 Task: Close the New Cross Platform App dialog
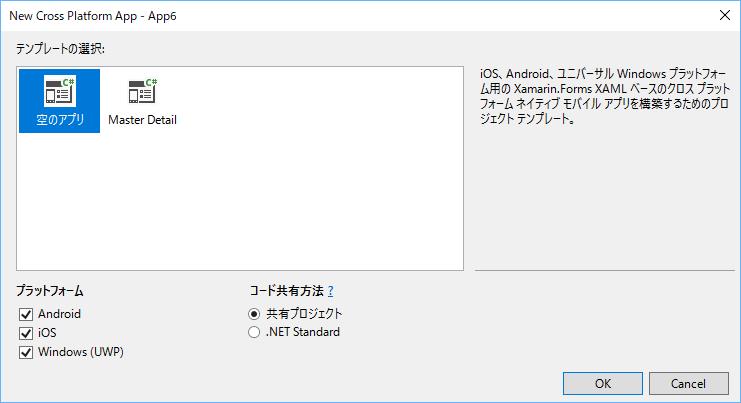(x=722, y=14)
